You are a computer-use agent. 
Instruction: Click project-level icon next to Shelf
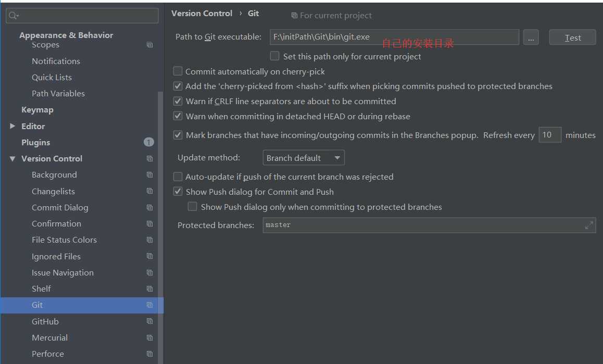coord(149,288)
